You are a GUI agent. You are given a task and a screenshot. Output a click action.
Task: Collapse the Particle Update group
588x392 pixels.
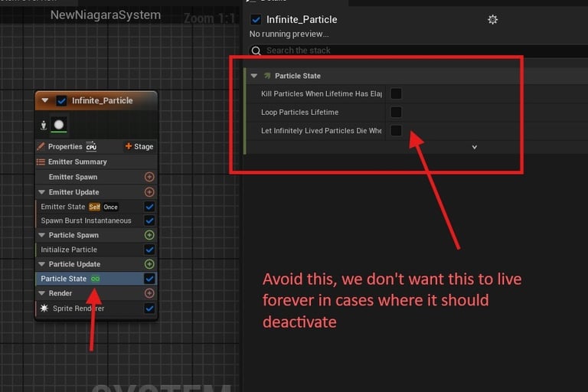(x=41, y=264)
